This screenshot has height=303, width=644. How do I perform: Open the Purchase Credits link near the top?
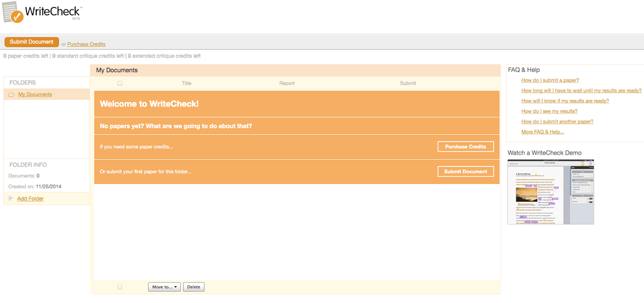coord(86,44)
